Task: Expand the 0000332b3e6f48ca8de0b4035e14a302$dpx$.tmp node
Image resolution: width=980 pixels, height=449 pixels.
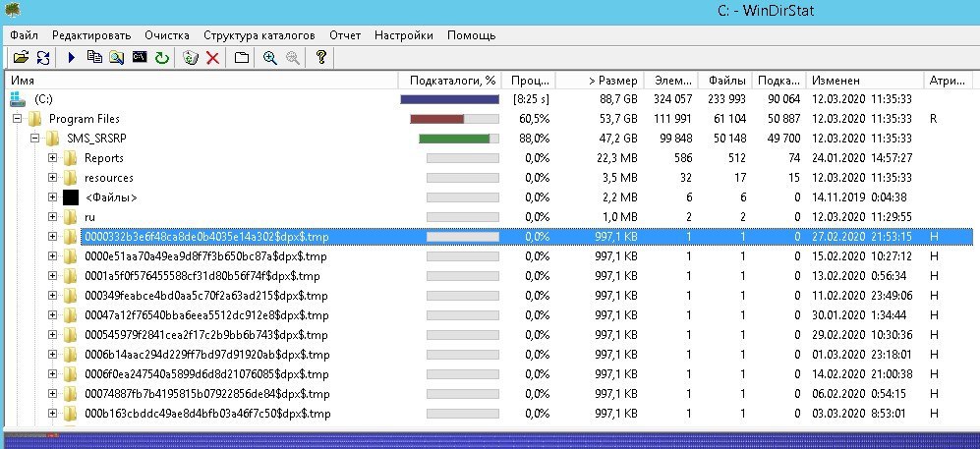Action: [52, 237]
